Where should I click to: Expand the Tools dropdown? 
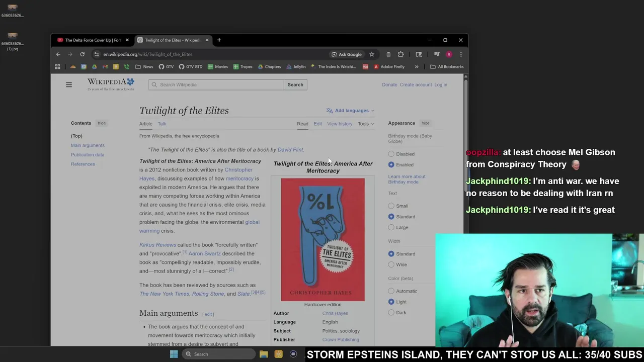pyautogui.click(x=366, y=124)
